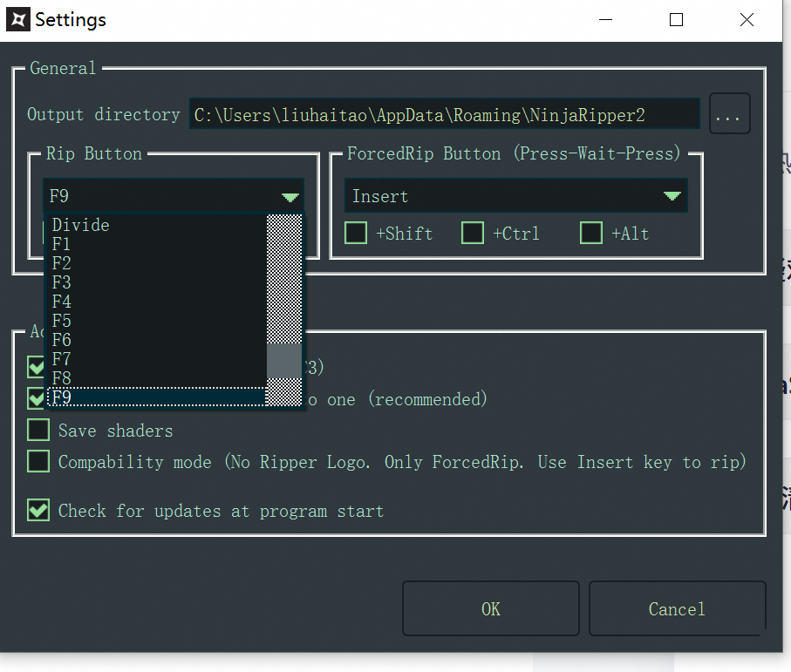
Task: Click the Output directory path field
Action: click(x=445, y=114)
